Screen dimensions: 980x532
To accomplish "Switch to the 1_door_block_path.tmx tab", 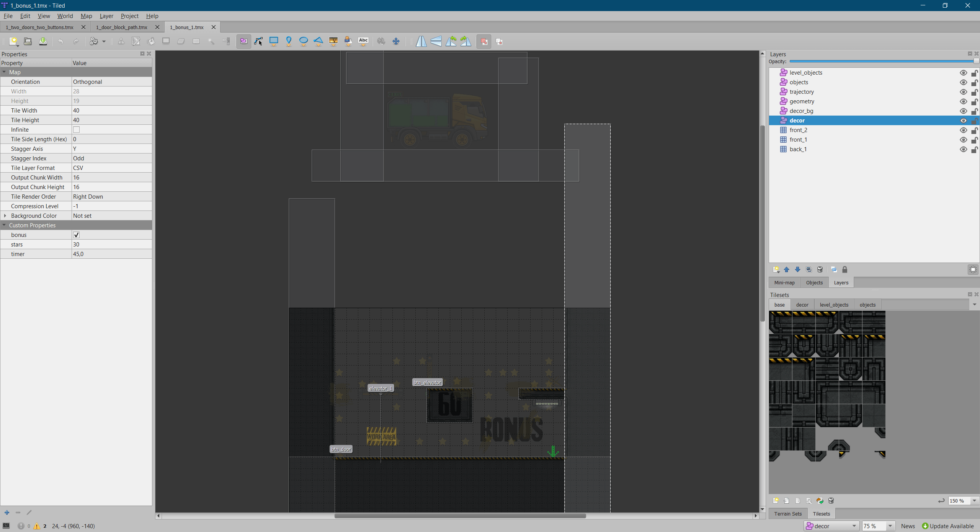I will [122, 27].
